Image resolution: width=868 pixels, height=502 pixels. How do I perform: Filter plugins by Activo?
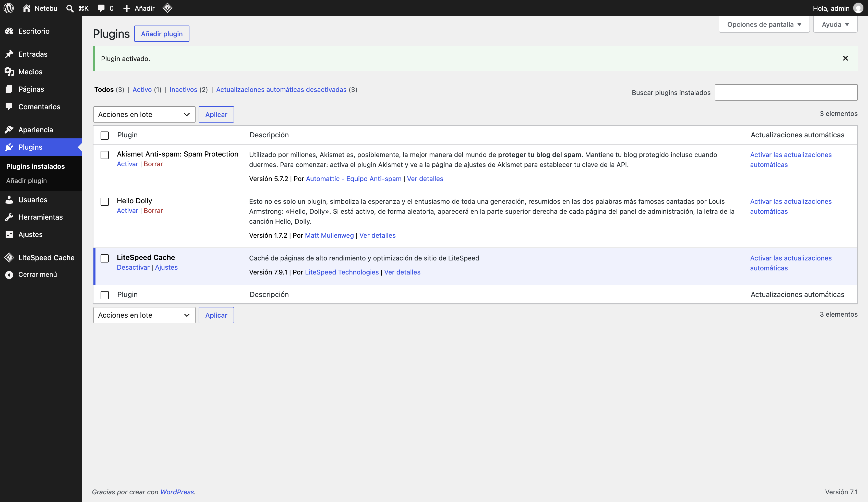point(142,90)
